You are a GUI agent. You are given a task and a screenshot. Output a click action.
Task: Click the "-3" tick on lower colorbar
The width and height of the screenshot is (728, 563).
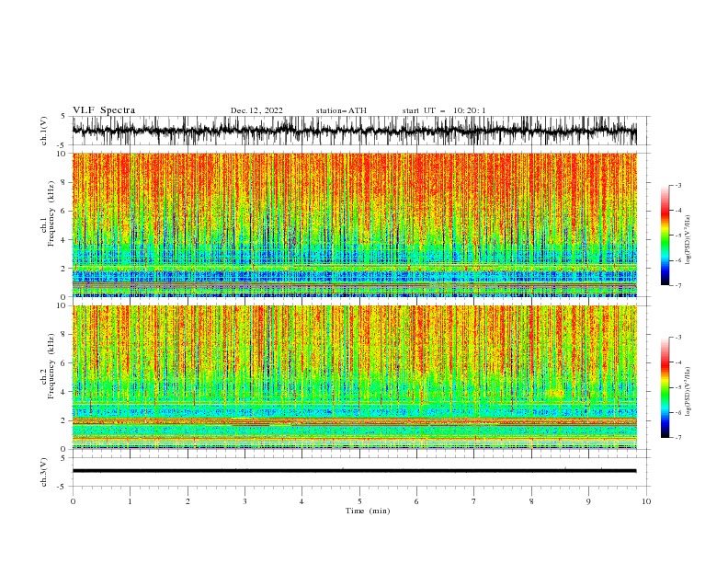[x=678, y=338]
